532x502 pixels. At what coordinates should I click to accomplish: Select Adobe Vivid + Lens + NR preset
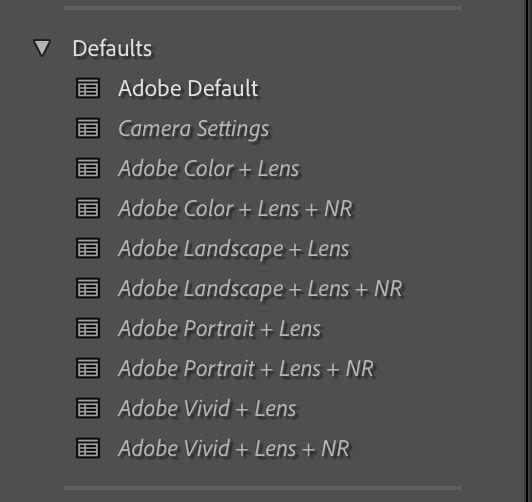[x=234, y=449]
